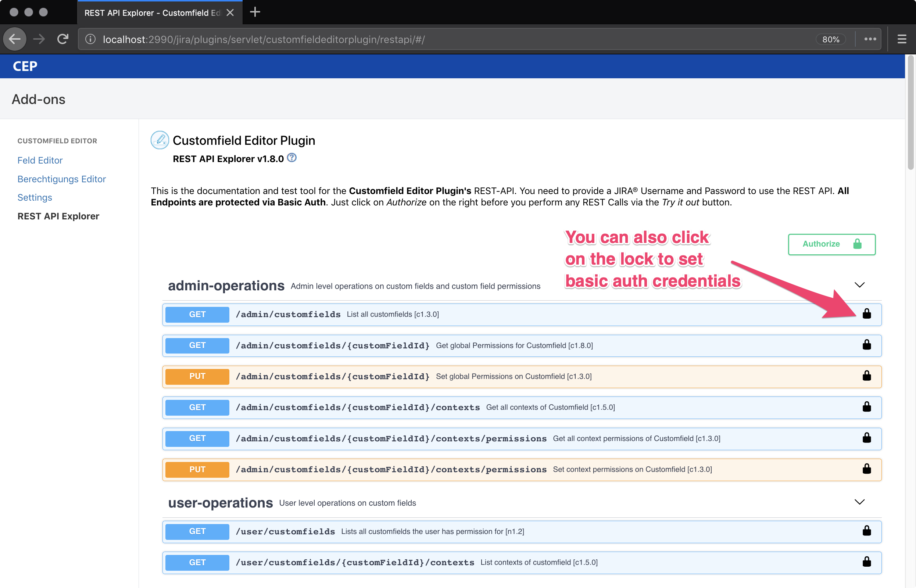Click lock on PUT Set global Permissions row
Viewport: 916px width, 588px height.
[866, 376]
